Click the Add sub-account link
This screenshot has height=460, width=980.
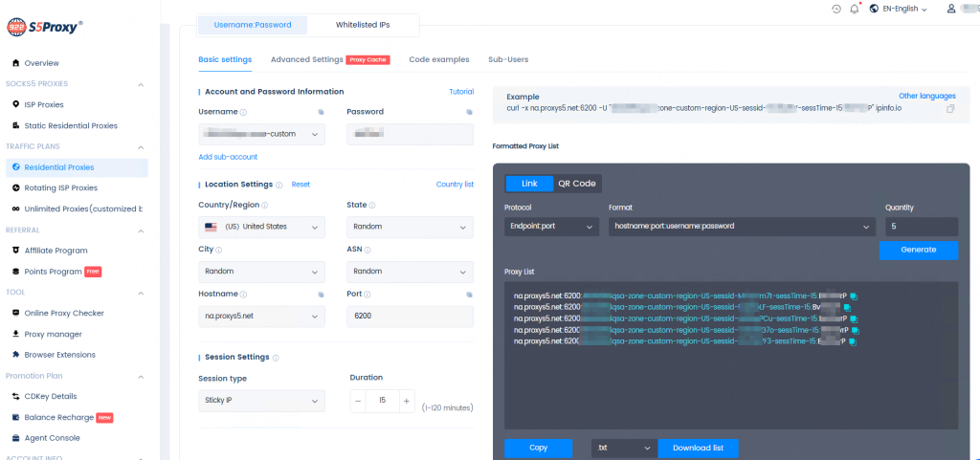pyautogui.click(x=228, y=157)
